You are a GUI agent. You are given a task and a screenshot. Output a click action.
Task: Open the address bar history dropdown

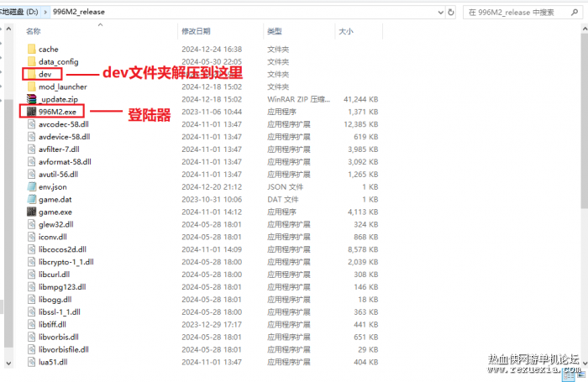coord(441,13)
